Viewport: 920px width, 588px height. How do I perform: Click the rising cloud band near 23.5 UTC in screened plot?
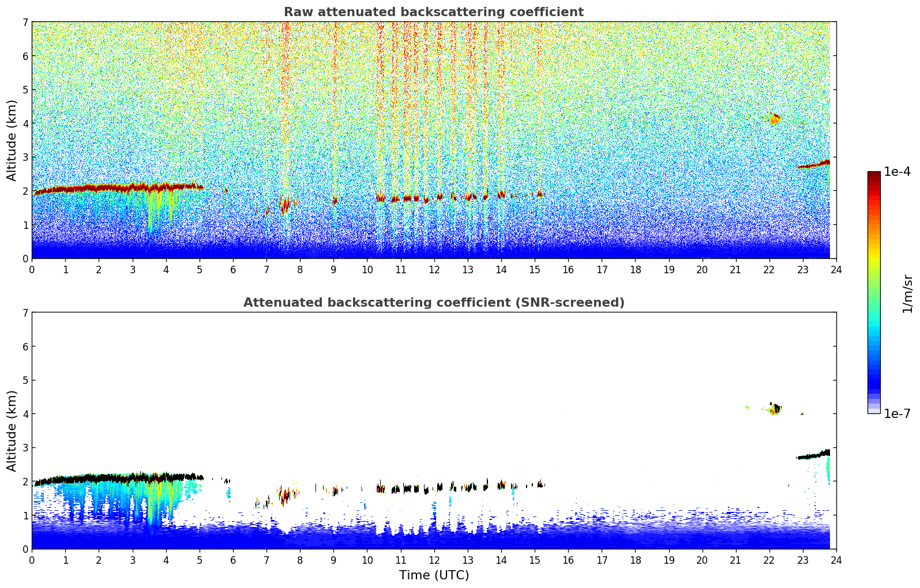[x=813, y=454]
